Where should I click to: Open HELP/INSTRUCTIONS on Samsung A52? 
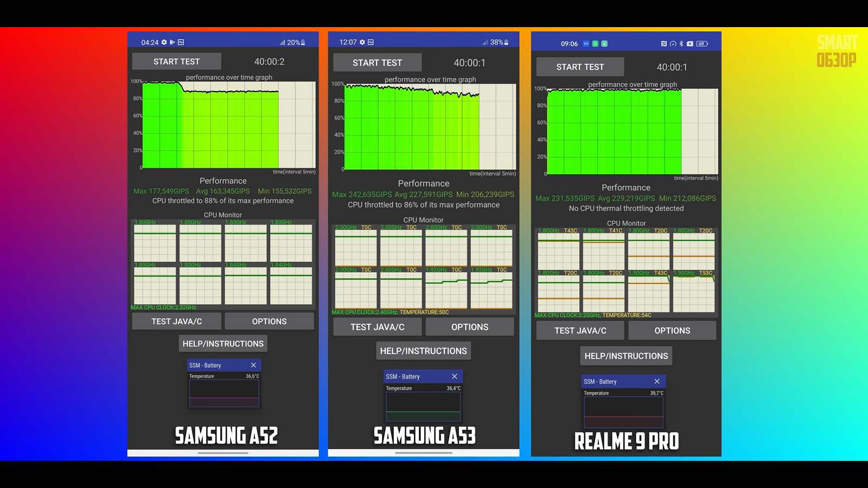(x=223, y=344)
